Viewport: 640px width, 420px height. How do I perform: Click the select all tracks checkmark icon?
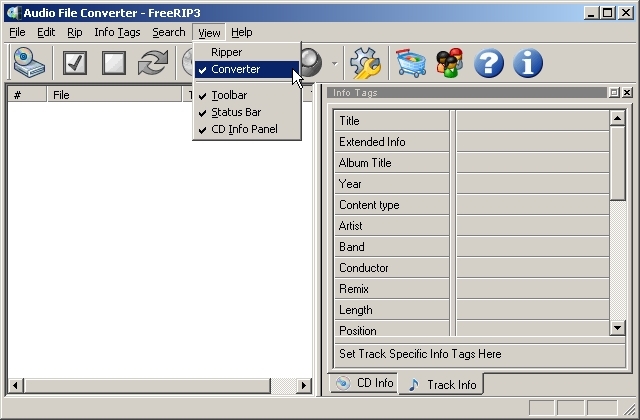coord(75,62)
